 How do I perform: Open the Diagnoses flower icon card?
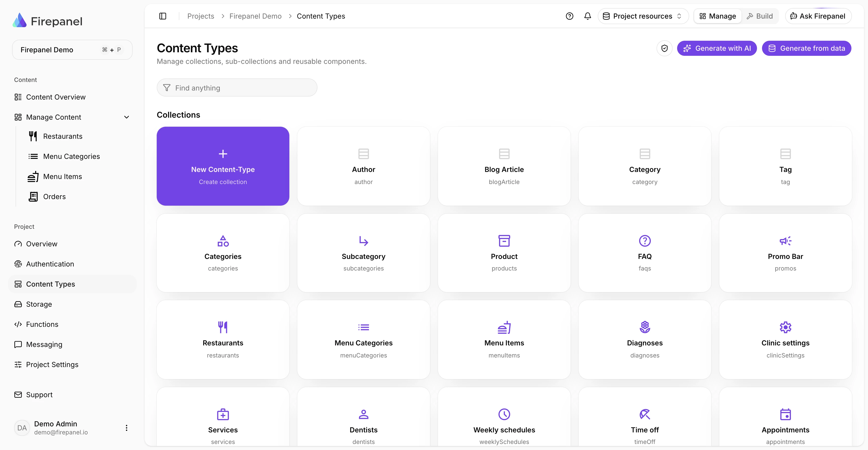645,327
